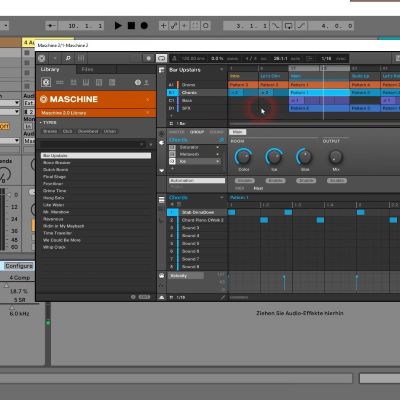Select Samples file type icon in browser

click(112, 82)
